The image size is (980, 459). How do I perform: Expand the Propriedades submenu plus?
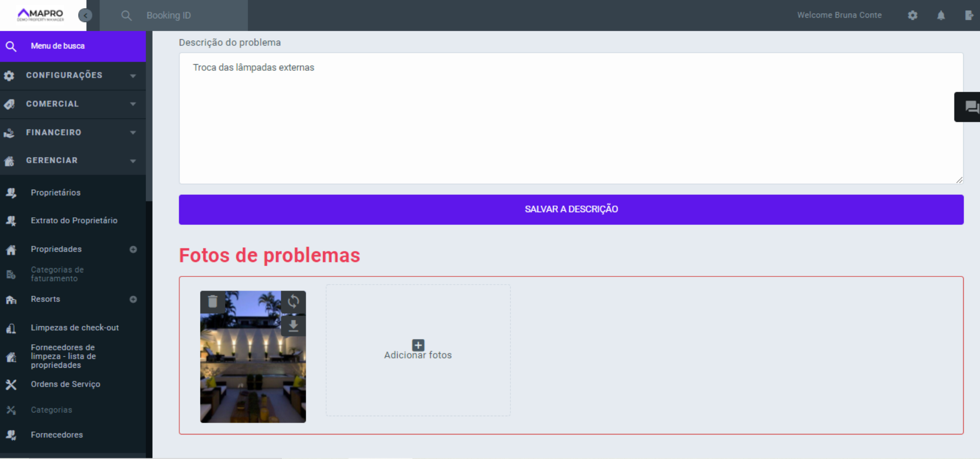(x=133, y=249)
